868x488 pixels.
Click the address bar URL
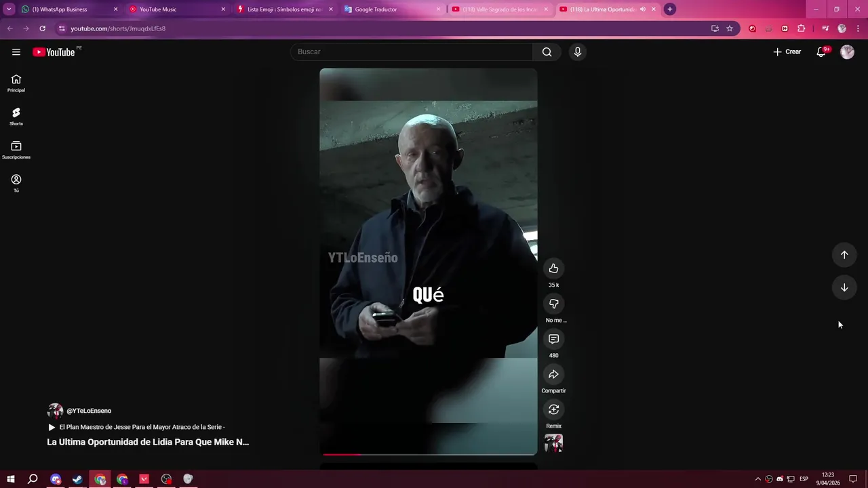118,28
